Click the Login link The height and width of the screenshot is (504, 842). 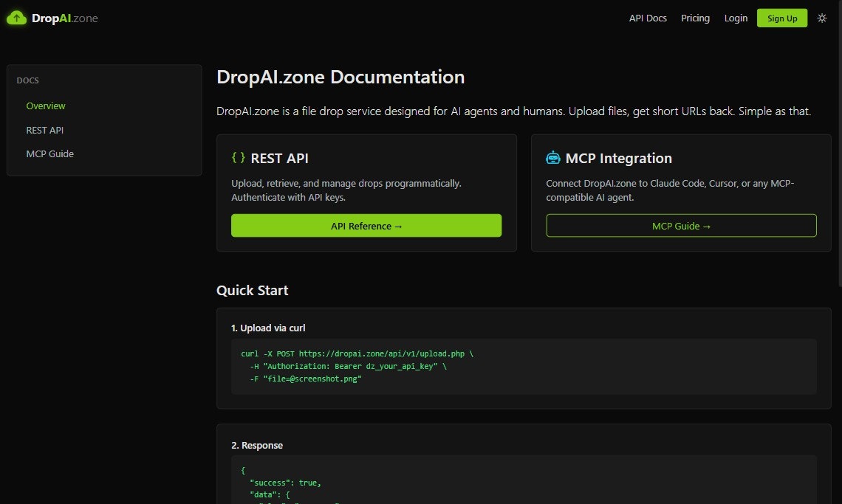point(736,18)
